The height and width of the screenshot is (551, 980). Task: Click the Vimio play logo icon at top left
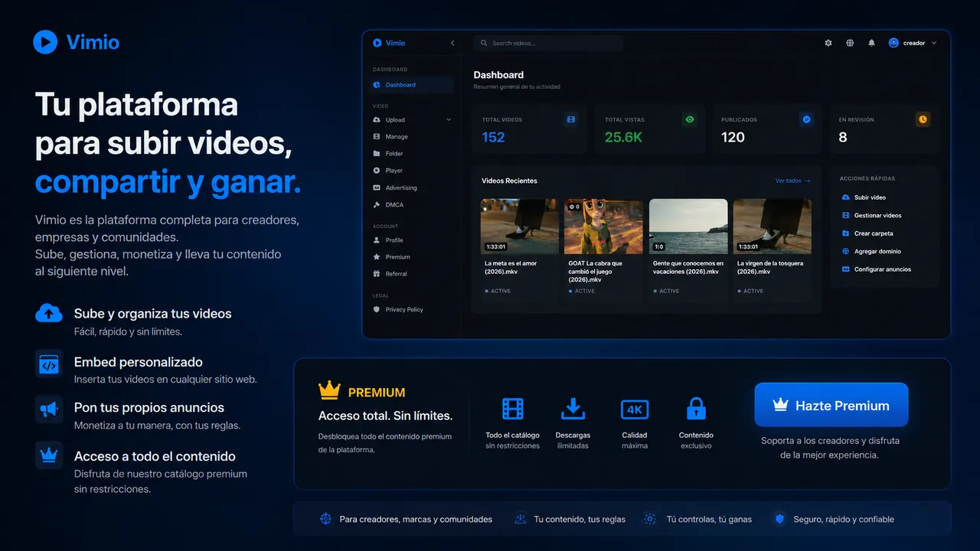45,42
